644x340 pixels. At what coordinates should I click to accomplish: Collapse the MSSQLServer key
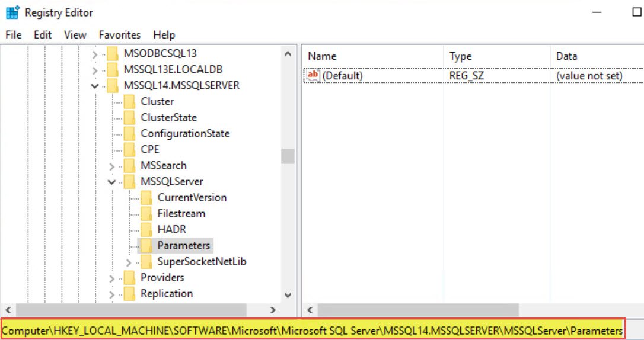pyautogui.click(x=111, y=182)
